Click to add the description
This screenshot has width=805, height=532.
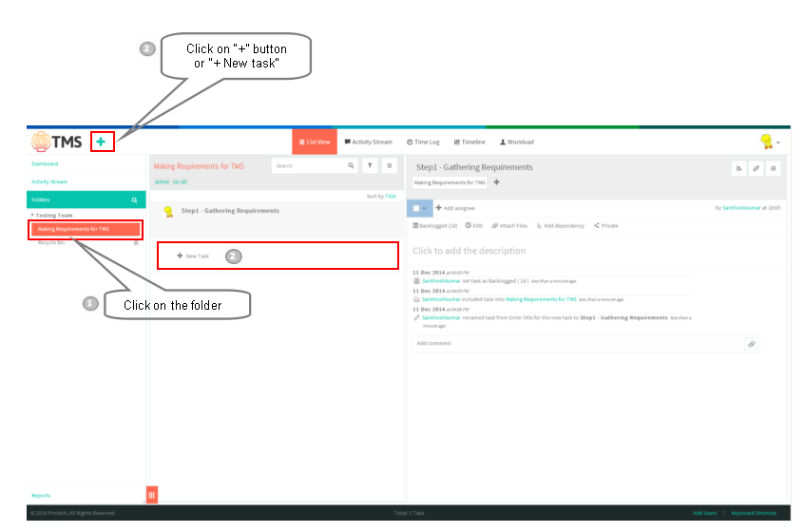coord(470,251)
